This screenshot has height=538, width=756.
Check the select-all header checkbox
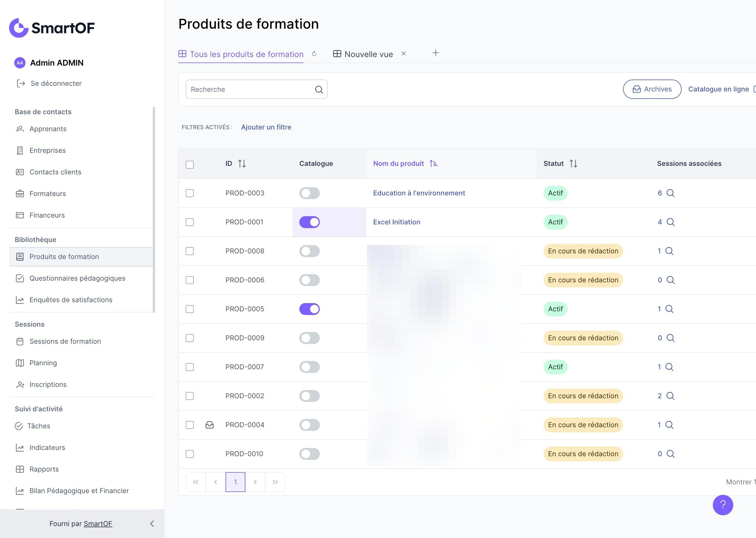(190, 165)
